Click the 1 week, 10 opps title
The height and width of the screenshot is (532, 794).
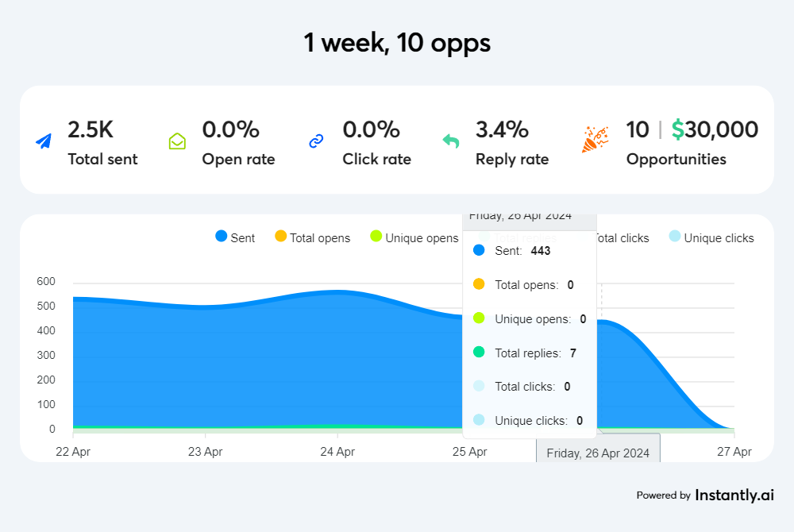tap(397, 43)
